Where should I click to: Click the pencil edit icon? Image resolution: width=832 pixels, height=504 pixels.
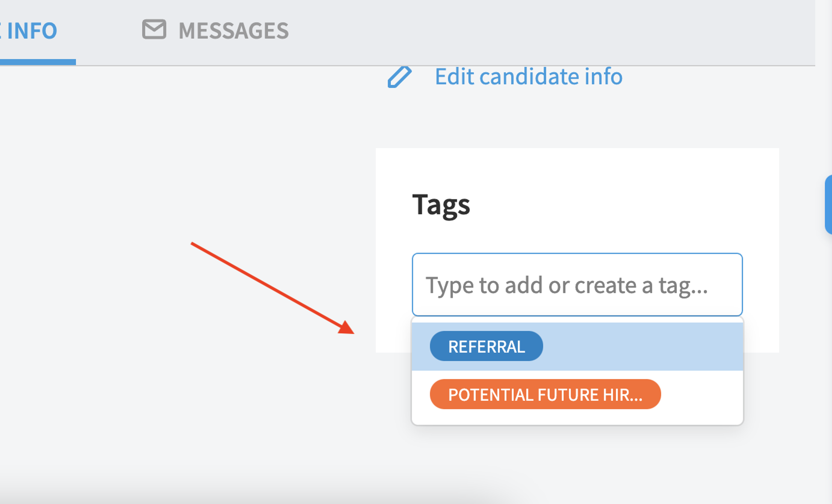[x=400, y=77]
